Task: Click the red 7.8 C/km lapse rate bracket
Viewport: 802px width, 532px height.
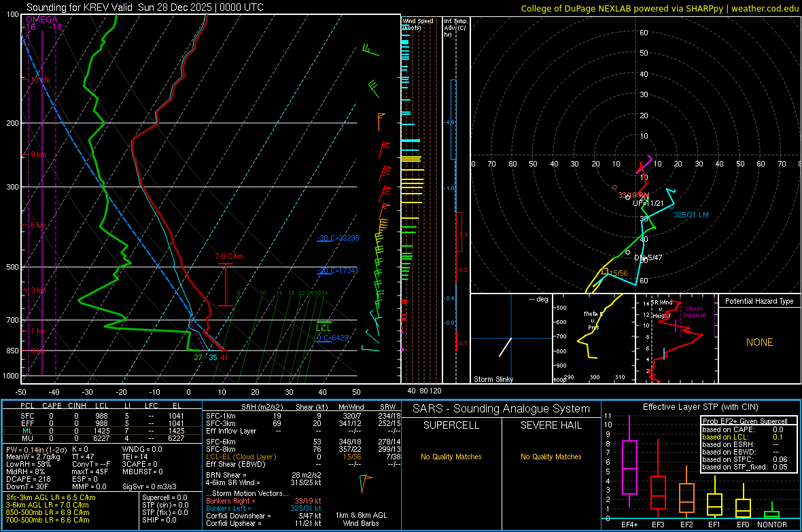Action: point(226,285)
